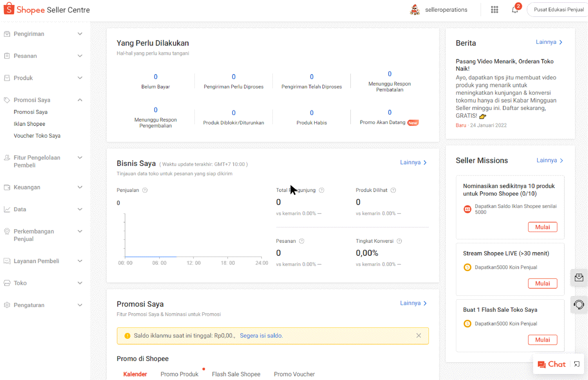Image resolution: width=588 pixels, height=380 pixels.
Task: Expand the Pengiriman sidebar menu
Action: 43,34
